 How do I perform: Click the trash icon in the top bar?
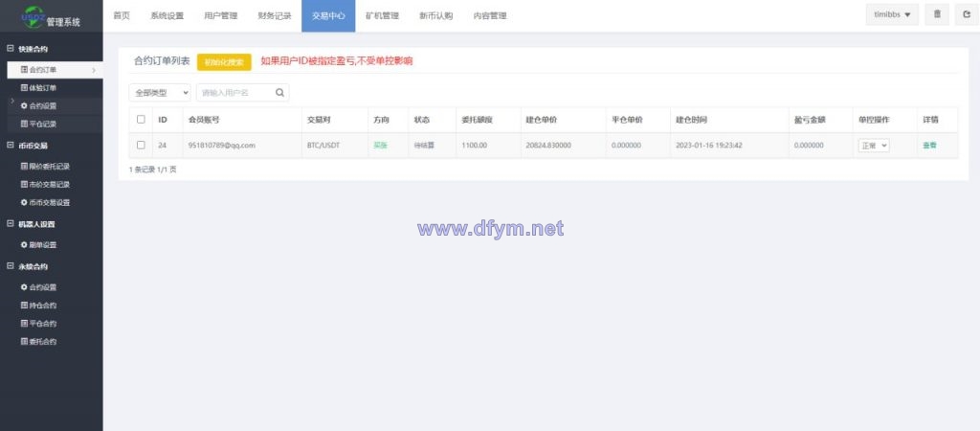tap(937, 14)
